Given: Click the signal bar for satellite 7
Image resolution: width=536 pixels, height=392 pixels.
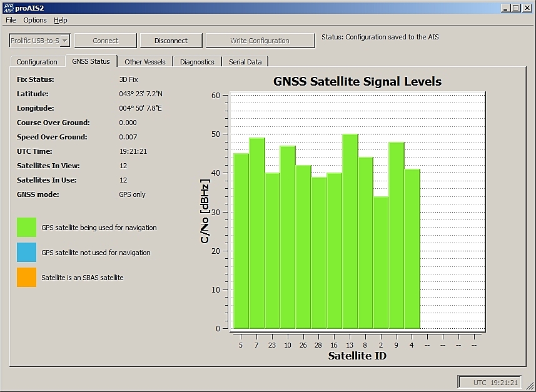Looking at the screenshot, I should (x=256, y=233).
